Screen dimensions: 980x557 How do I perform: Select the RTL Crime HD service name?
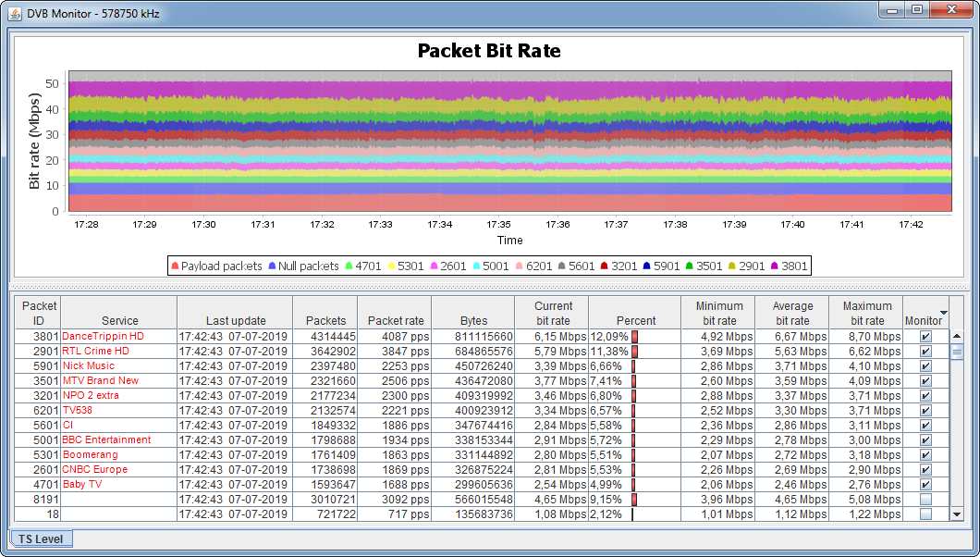click(x=95, y=352)
